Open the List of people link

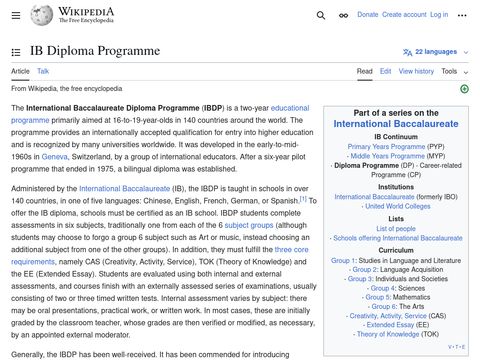tap(396, 229)
